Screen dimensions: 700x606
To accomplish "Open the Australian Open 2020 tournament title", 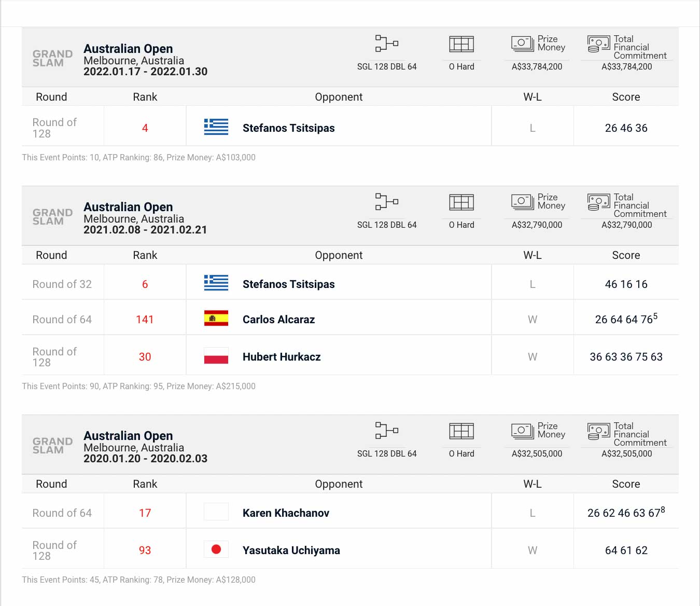I will coord(128,436).
